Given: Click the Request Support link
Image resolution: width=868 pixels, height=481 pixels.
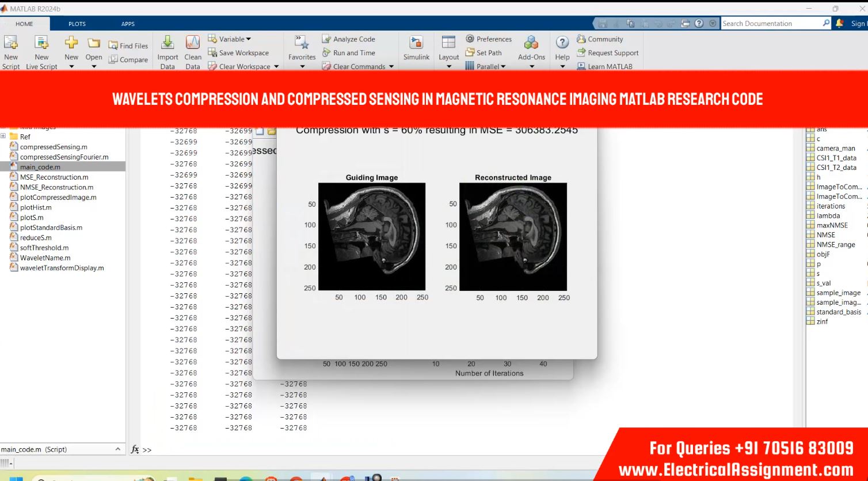Looking at the screenshot, I should tap(612, 52).
